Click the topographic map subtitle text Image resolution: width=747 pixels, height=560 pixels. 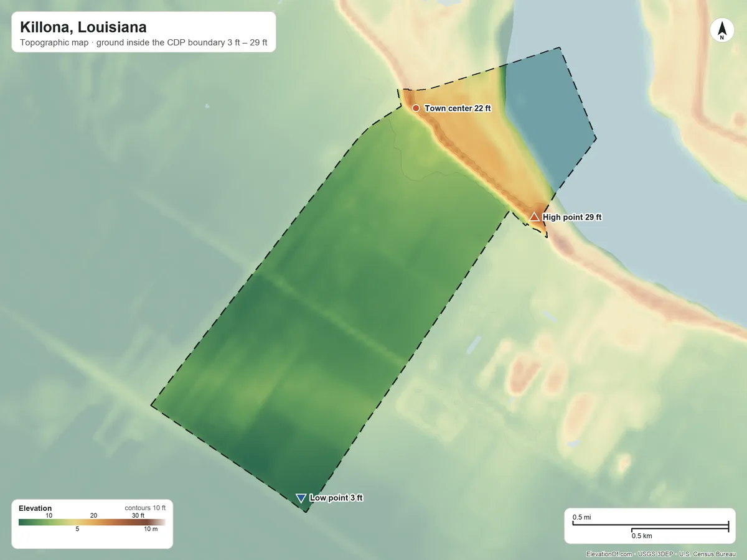(144, 44)
